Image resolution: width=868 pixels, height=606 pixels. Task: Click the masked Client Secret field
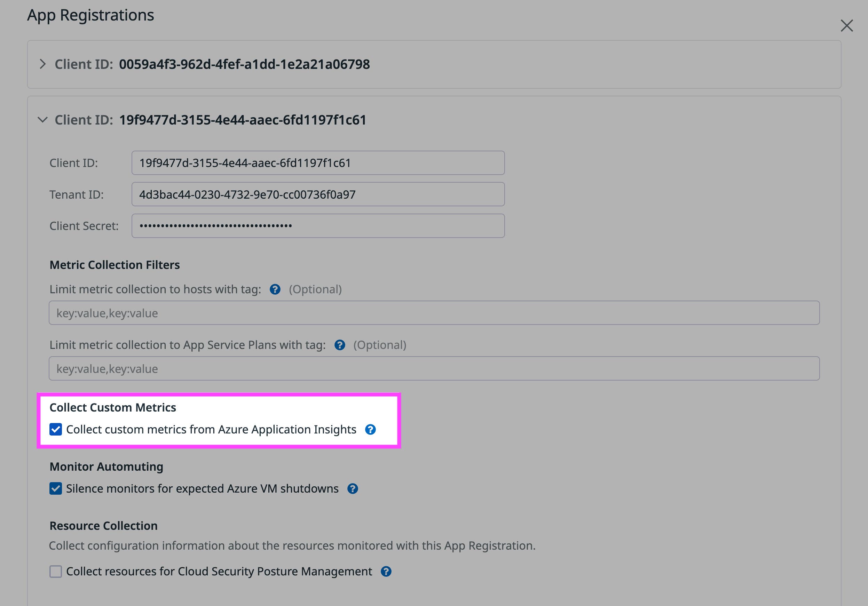click(x=317, y=225)
